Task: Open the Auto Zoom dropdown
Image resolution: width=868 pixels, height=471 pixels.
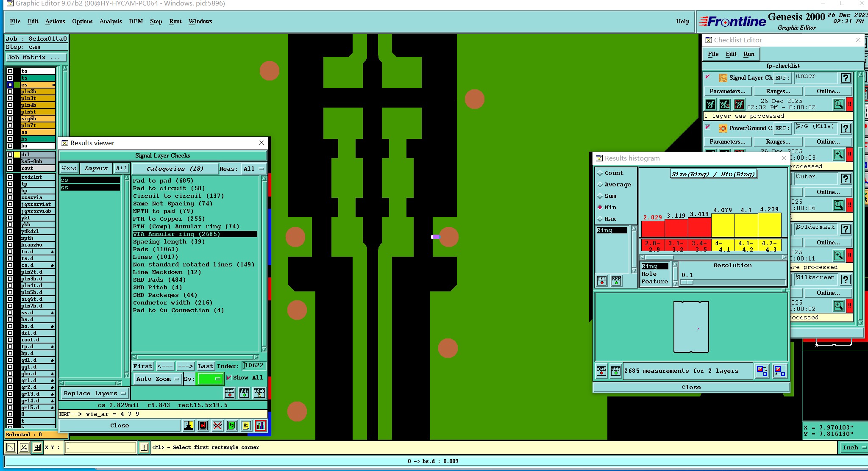Action: pos(158,379)
